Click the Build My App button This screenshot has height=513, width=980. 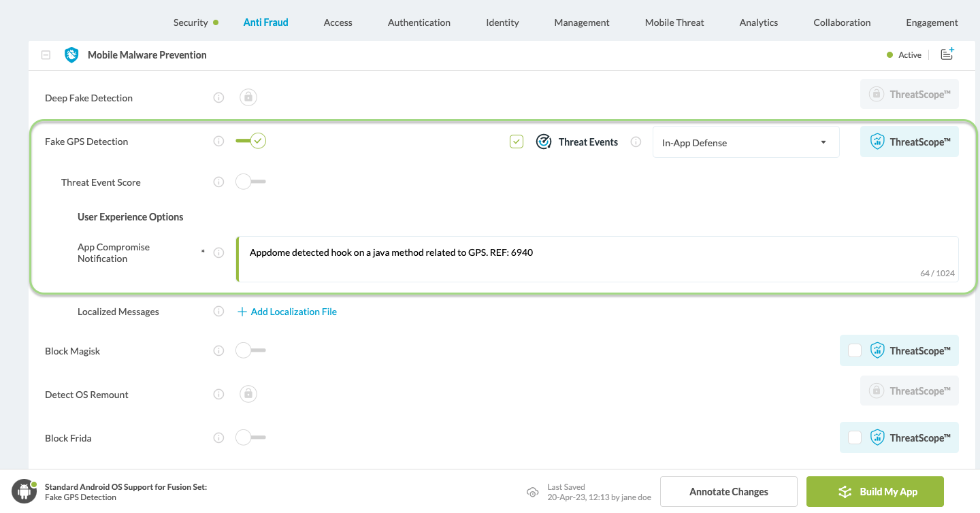tap(875, 491)
